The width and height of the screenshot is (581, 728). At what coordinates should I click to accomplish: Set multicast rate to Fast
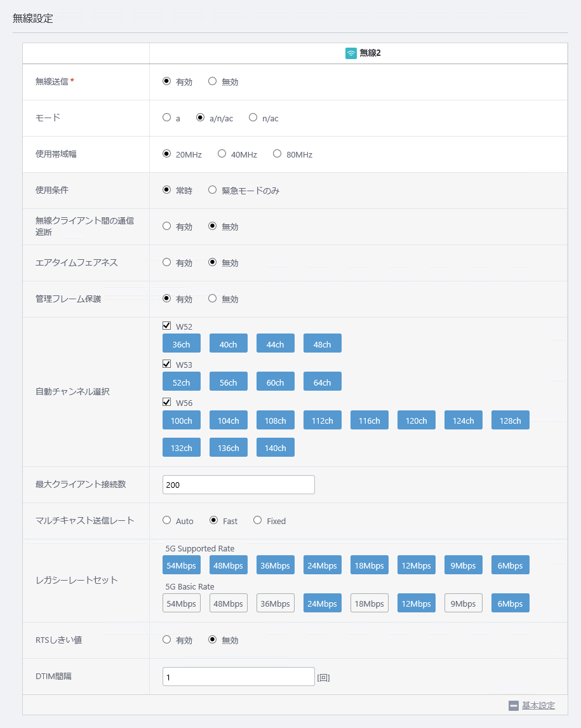(213, 520)
